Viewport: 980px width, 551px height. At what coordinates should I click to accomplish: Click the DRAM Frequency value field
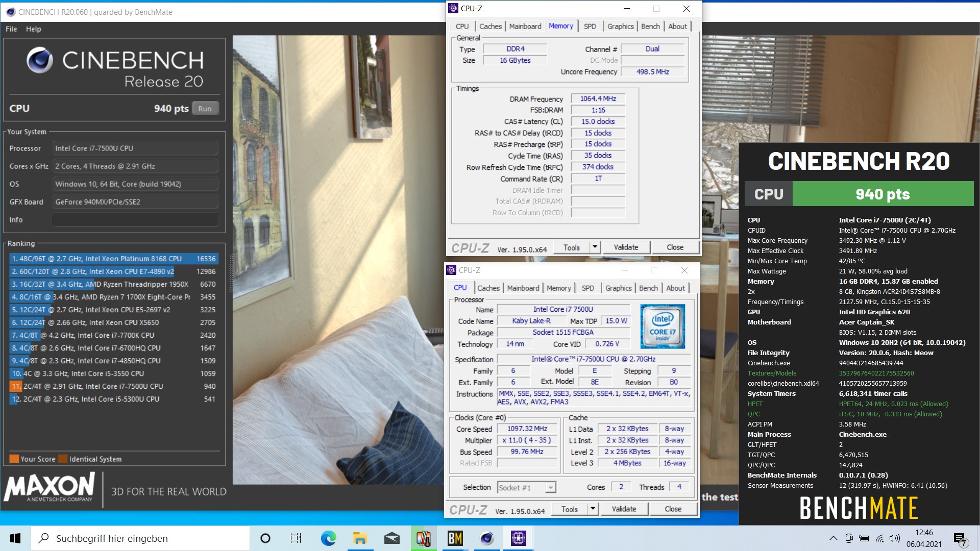(598, 99)
